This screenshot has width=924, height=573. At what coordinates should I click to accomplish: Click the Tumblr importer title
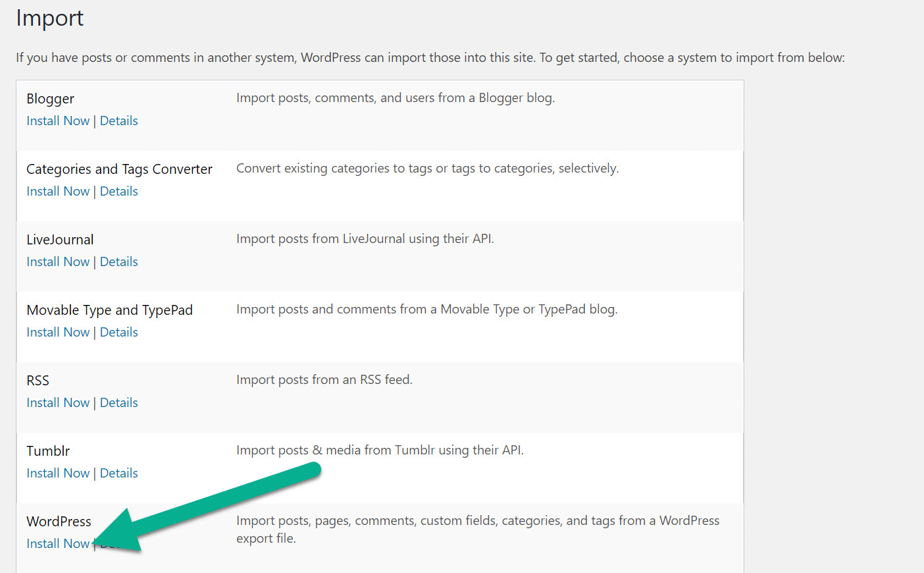[47, 450]
